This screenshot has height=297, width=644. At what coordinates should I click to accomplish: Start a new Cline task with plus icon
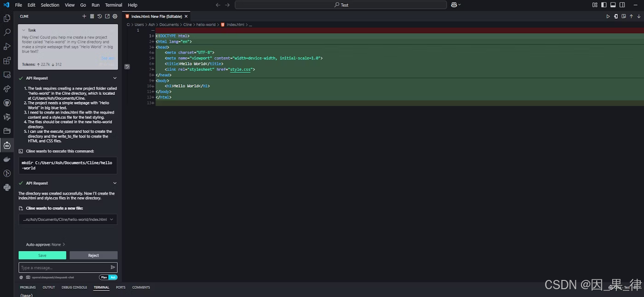(x=84, y=16)
